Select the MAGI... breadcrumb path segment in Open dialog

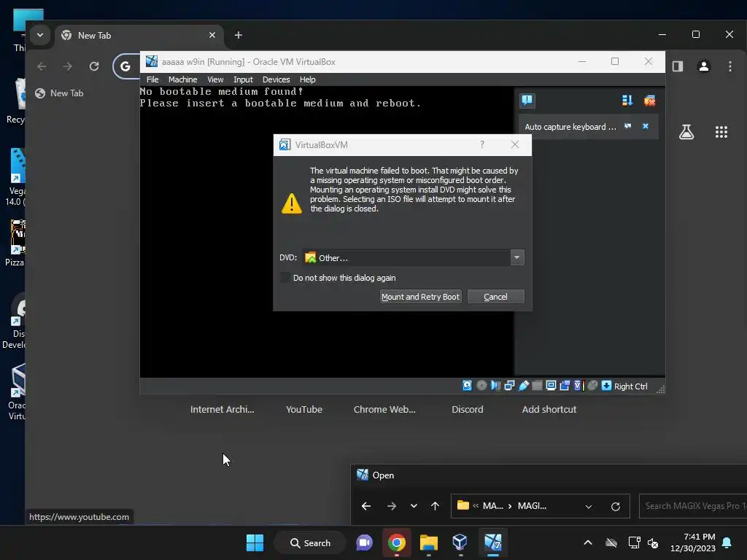coord(532,506)
